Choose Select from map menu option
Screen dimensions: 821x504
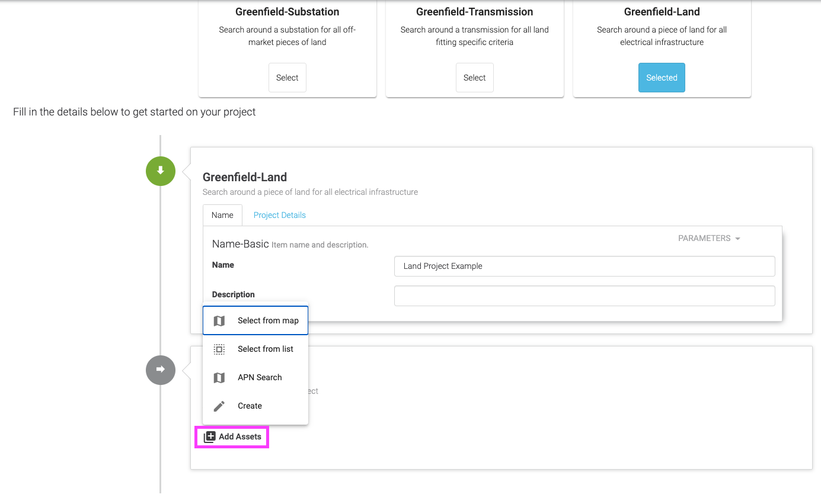[255, 320]
